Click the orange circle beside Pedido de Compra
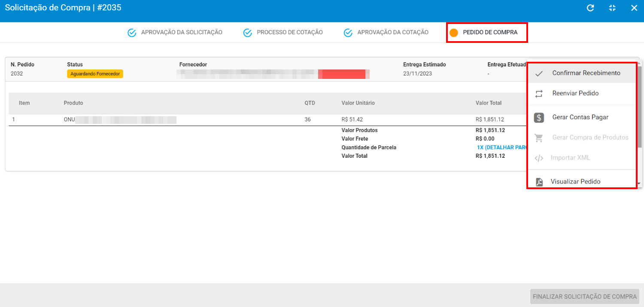Image resolution: width=644 pixels, height=307 pixels. point(453,33)
